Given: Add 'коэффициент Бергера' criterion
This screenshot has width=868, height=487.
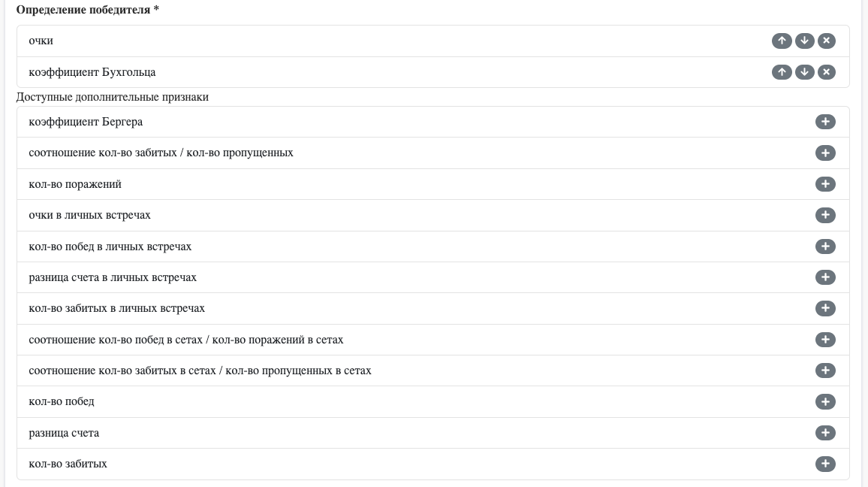Looking at the screenshot, I should (x=825, y=122).
